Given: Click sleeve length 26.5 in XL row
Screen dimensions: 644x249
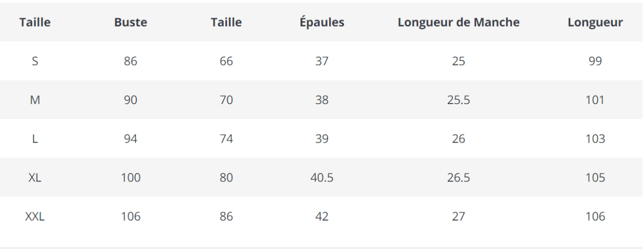Looking at the screenshot, I should 458,178.
